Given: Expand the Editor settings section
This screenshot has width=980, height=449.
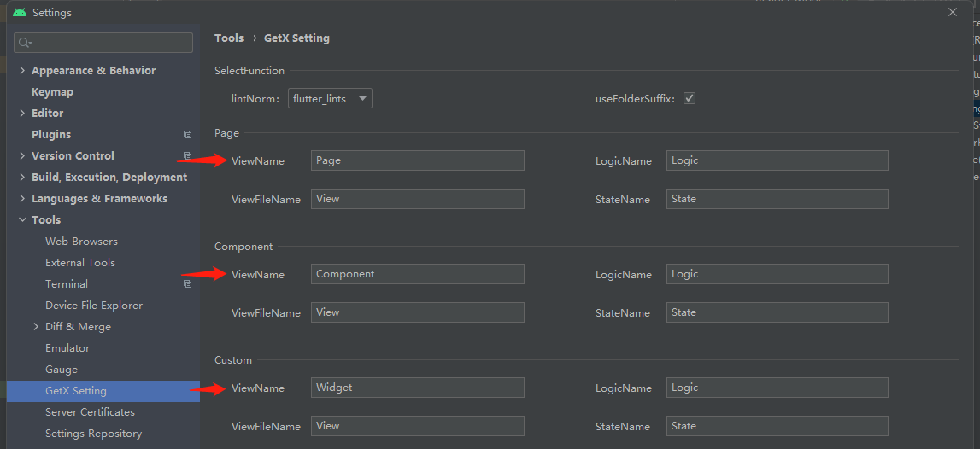Looking at the screenshot, I should (22, 114).
